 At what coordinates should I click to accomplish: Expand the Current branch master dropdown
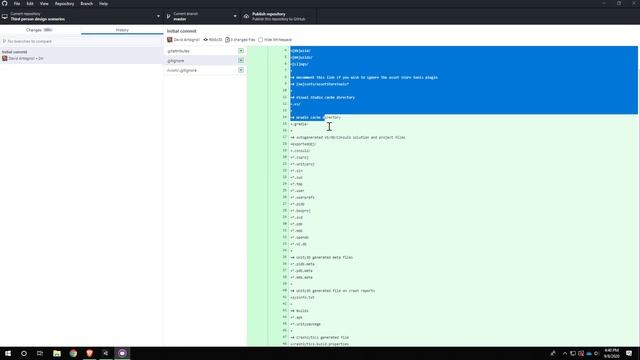202,16
